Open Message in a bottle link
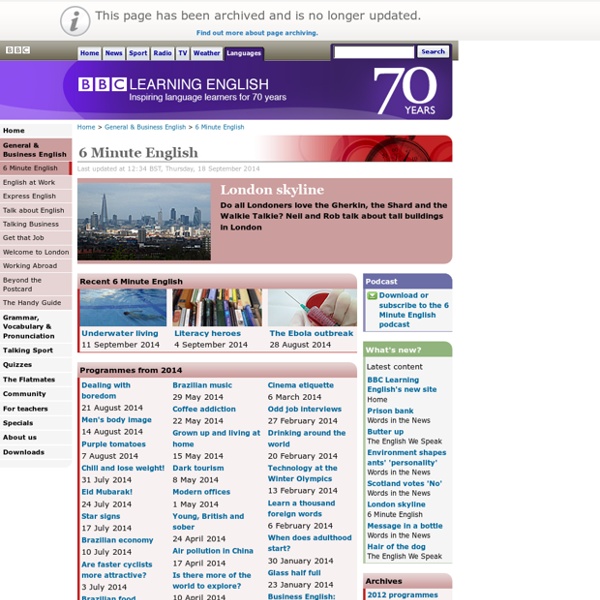The height and width of the screenshot is (600, 600). coord(405,526)
